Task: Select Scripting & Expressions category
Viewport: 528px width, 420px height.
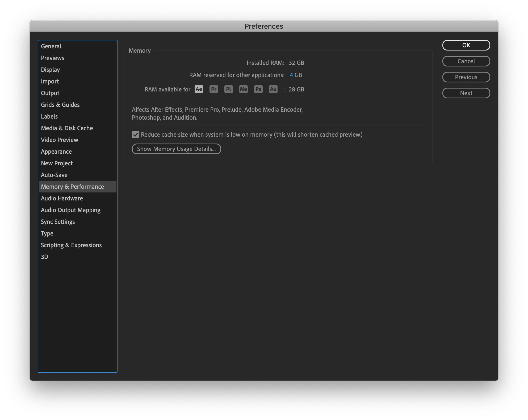Action: coord(71,245)
